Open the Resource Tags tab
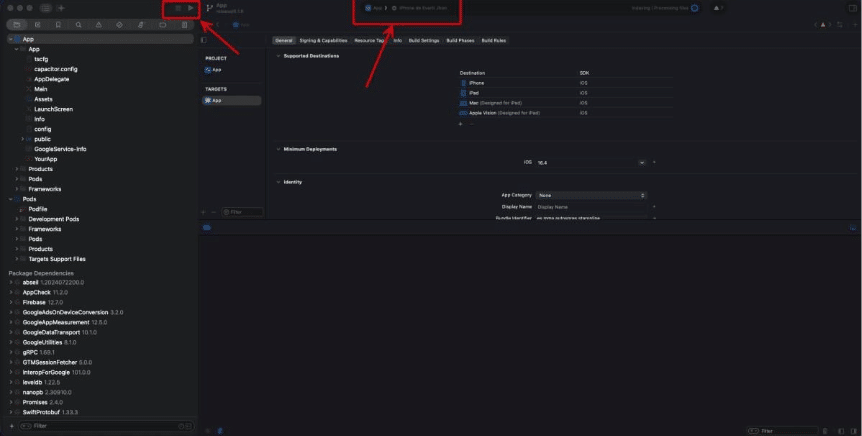The height and width of the screenshot is (436, 862). pos(369,41)
